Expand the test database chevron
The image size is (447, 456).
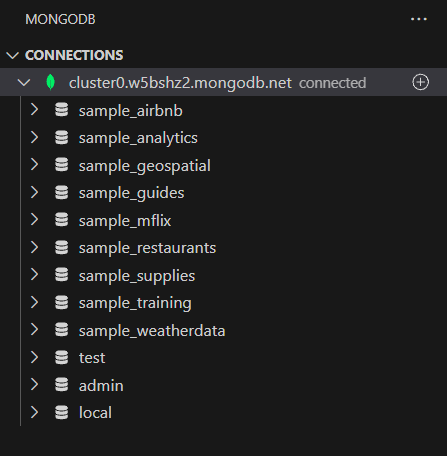pos(35,357)
